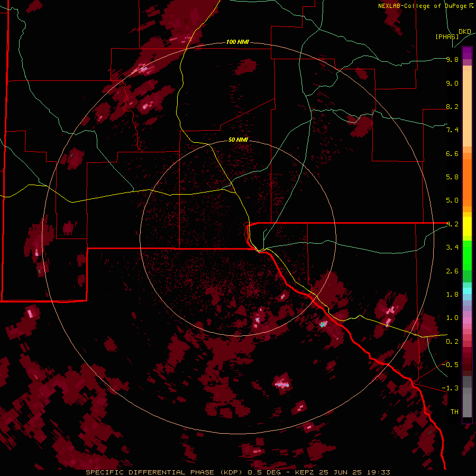
Task: Click the 25 JUN 25 19:33 timestamp
Action: (x=354, y=472)
